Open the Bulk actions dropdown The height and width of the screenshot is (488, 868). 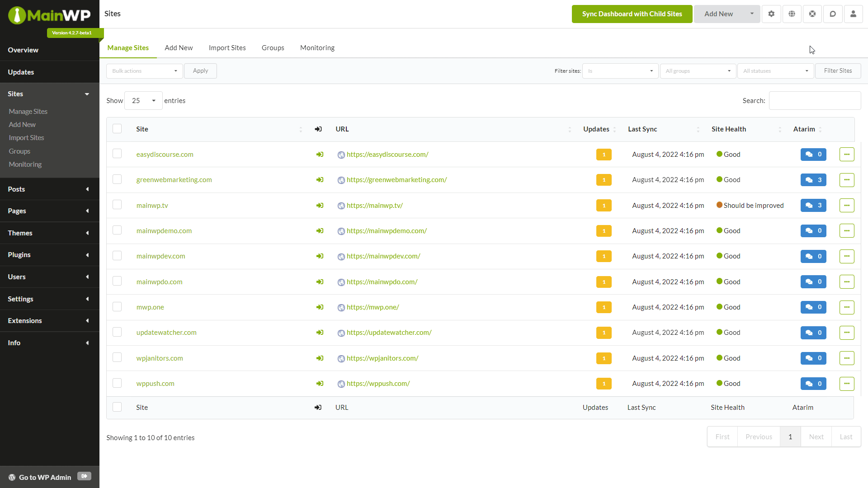point(144,70)
